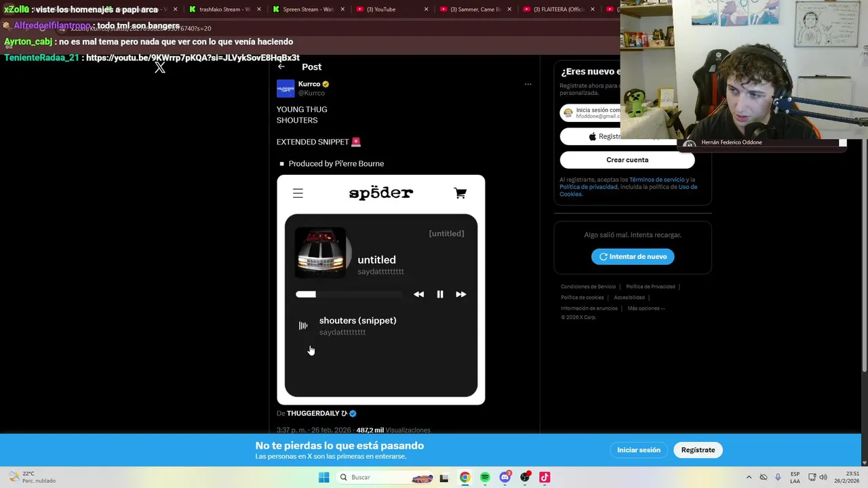Screen dimensions: 868x488
Task: Skip to previous track with rewind button
Action: (x=418, y=294)
